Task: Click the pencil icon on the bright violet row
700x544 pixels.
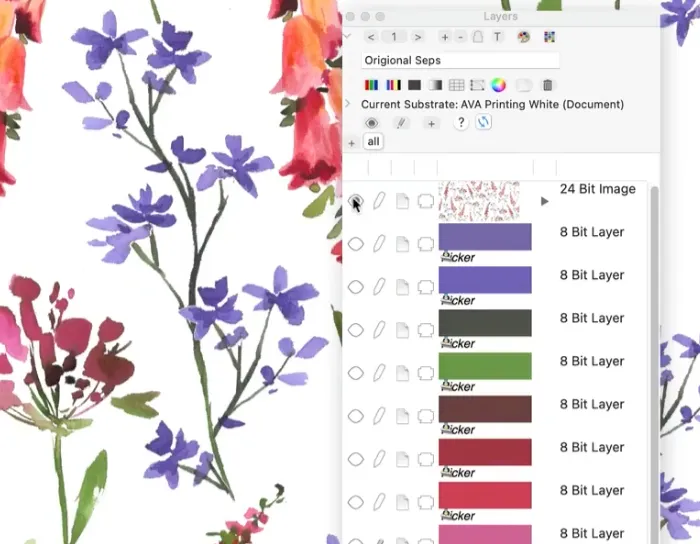Action: click(379, 287)
